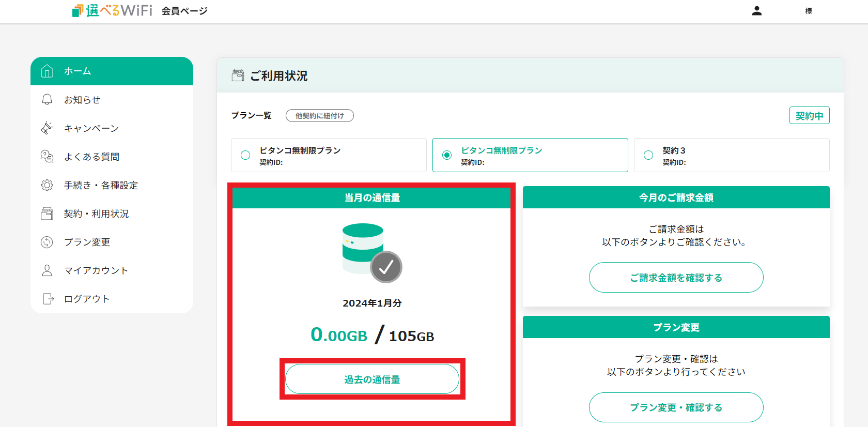Image resolution: width=868 pixels, height=427 pixels.
Task: Click the person icon for マイアカウント
Action: (x=47, y=270)
